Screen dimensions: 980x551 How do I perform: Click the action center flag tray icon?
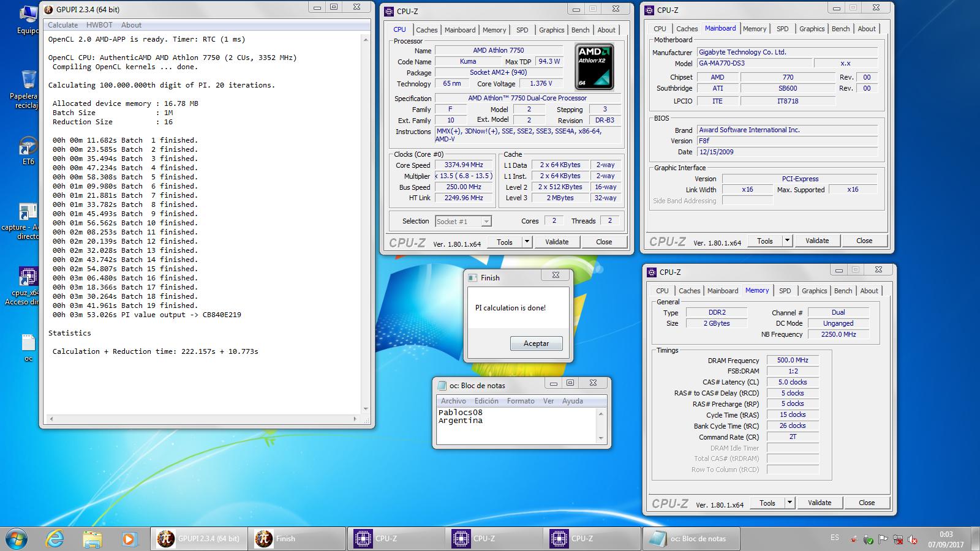[883, 539]
